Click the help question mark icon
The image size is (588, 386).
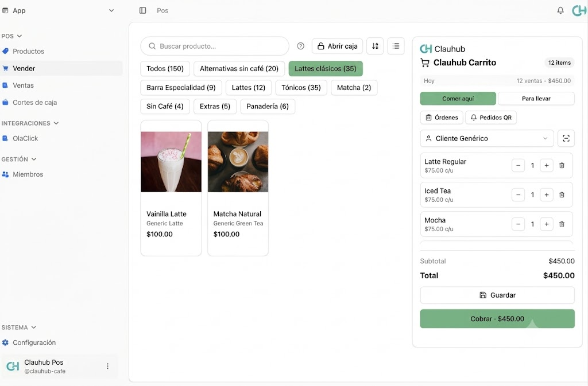point(300,46)
